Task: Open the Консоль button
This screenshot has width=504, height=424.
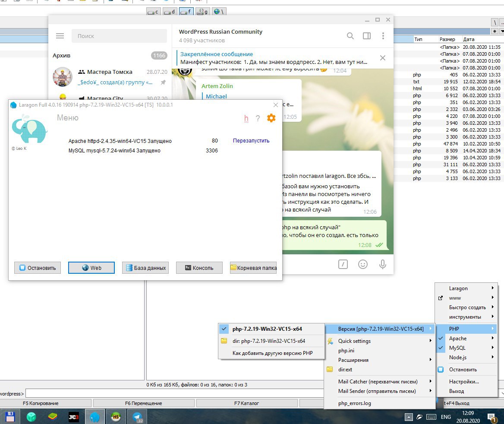Action: coord(199,268)
